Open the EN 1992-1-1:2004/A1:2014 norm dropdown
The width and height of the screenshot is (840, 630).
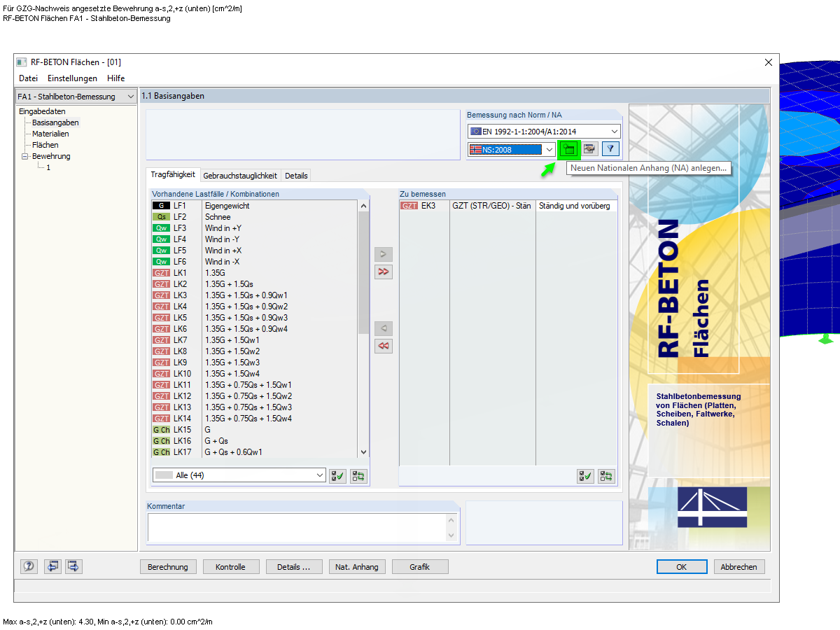pos(544,131)
